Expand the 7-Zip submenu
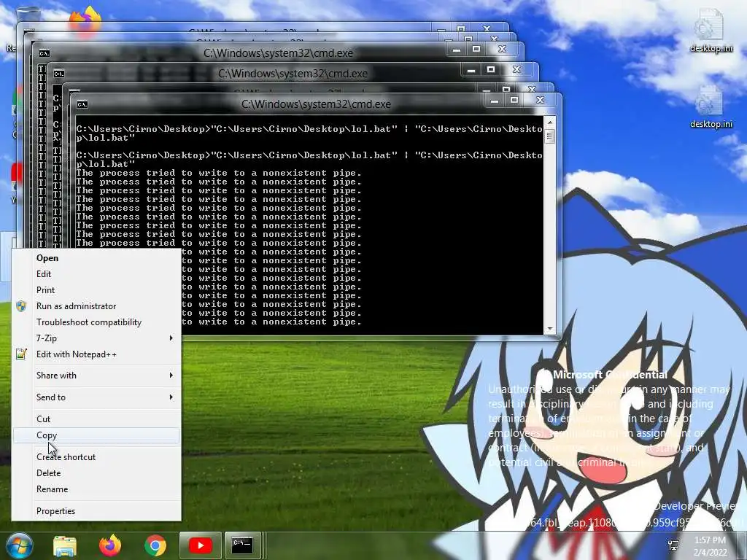Screen dimensions: 747x560 96,338
